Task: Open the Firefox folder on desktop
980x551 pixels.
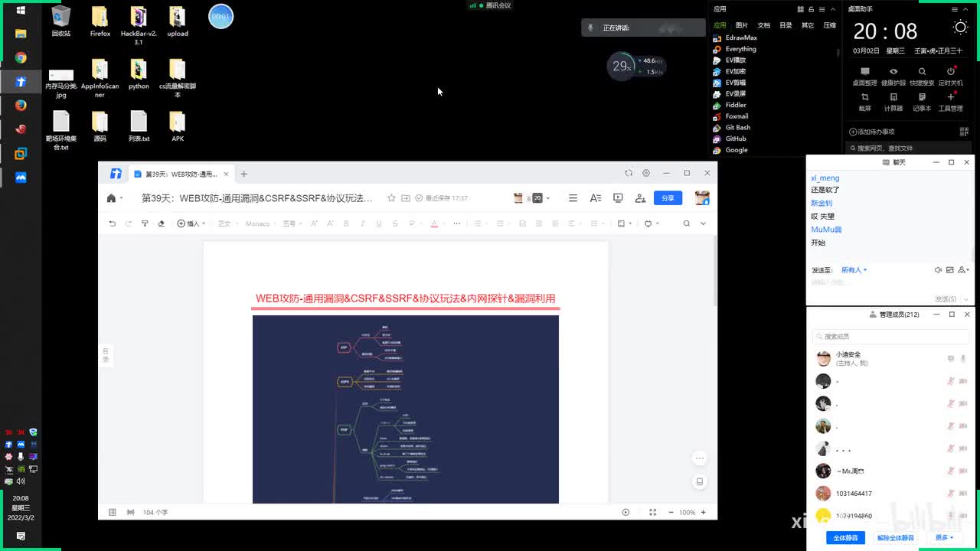Action: (x=100, y=22)
